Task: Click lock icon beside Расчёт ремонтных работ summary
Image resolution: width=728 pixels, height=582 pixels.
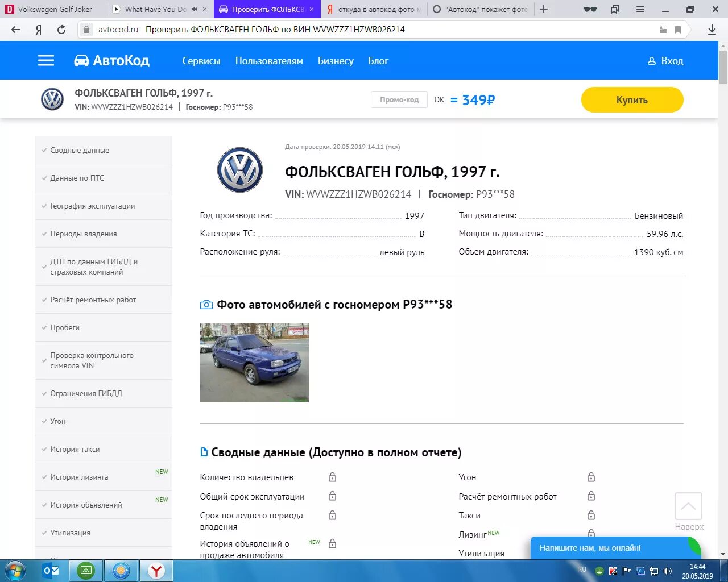Action: [x=591, y=496]
